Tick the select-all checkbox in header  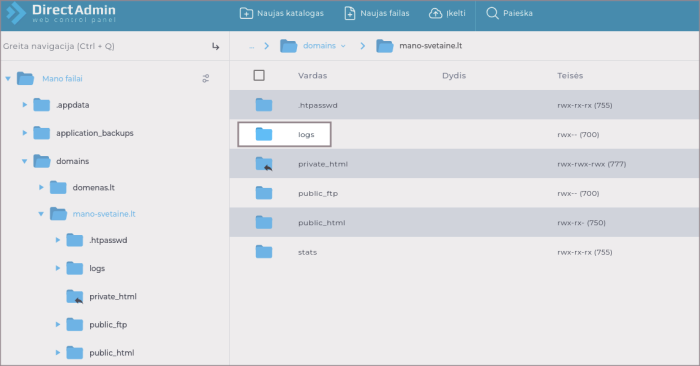pos(259,75)
